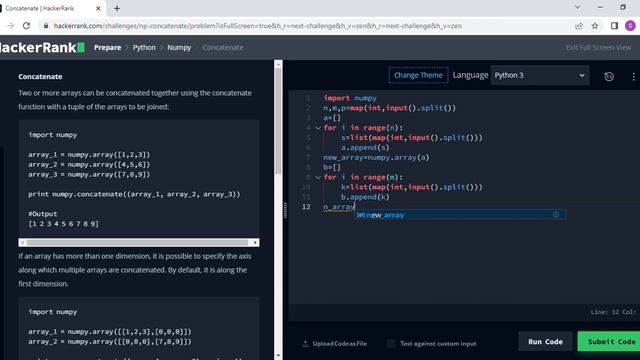Click the Concatenate problem heading
This screenshot has height=360, width=640.
click(40, 77)
